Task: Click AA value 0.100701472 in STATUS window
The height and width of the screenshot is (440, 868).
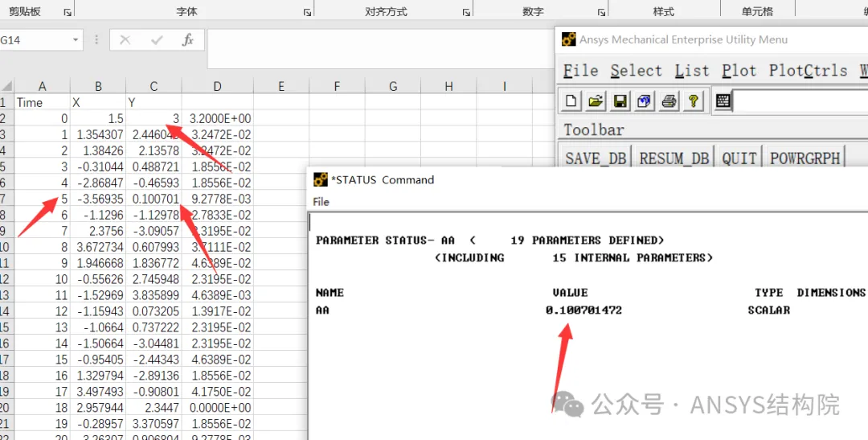Action: 583,310
